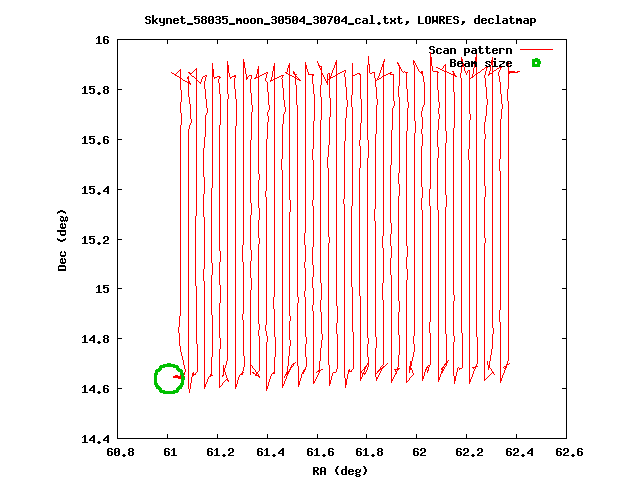Click the y-axis tick label 15.4
Screen dimensions: 640x480
(x=96, y=190)
